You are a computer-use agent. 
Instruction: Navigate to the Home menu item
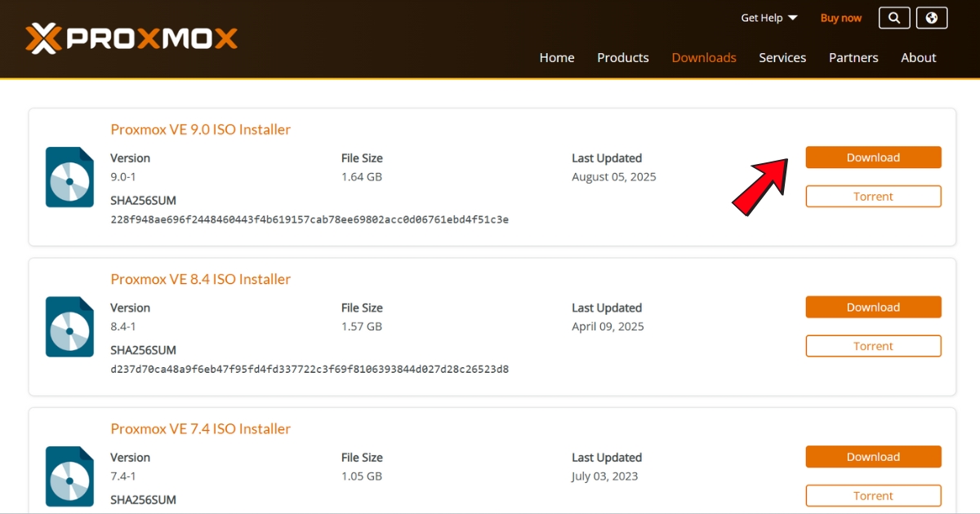coord(556,57)
